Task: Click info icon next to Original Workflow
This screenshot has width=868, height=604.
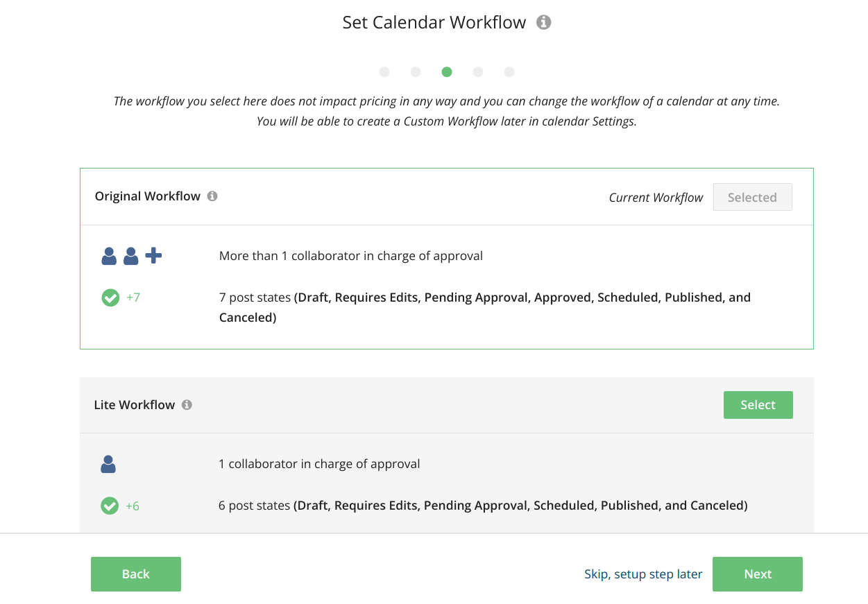Action: [212, 196]
